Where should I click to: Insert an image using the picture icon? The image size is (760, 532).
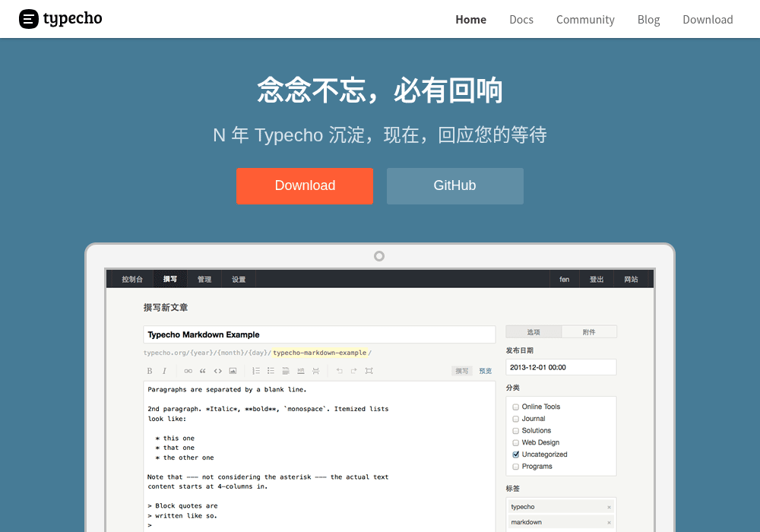click(x=233, y=371)
